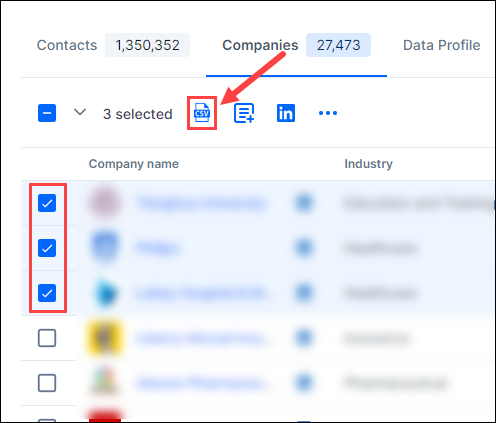The width and height of the screenshot is (496, 423).
Task: Expand the selection options chevron dropdown
Action: tap(80, 112)
